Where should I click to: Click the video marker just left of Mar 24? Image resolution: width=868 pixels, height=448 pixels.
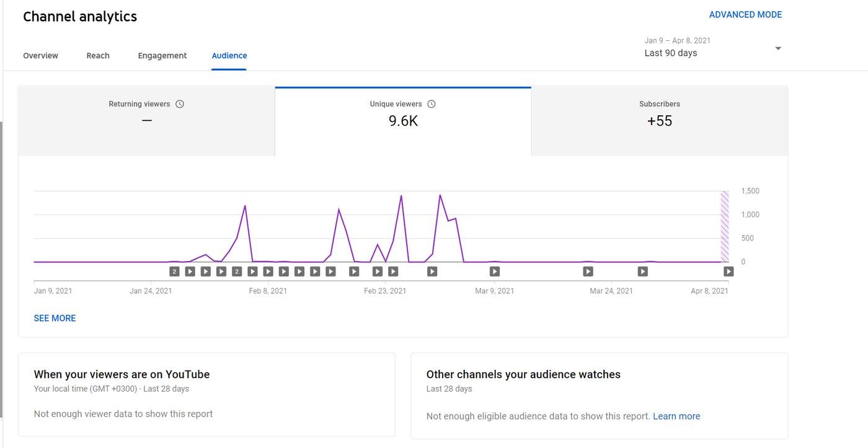588,271
